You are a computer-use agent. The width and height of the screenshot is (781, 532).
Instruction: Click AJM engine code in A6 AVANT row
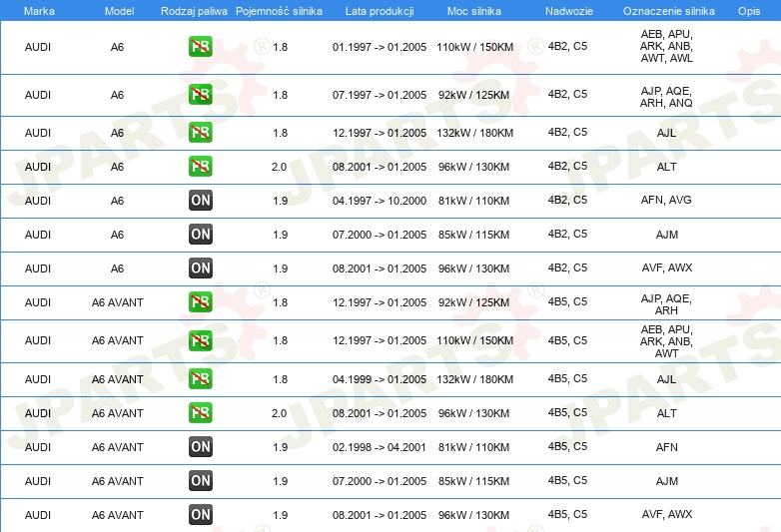pos(666,481)
